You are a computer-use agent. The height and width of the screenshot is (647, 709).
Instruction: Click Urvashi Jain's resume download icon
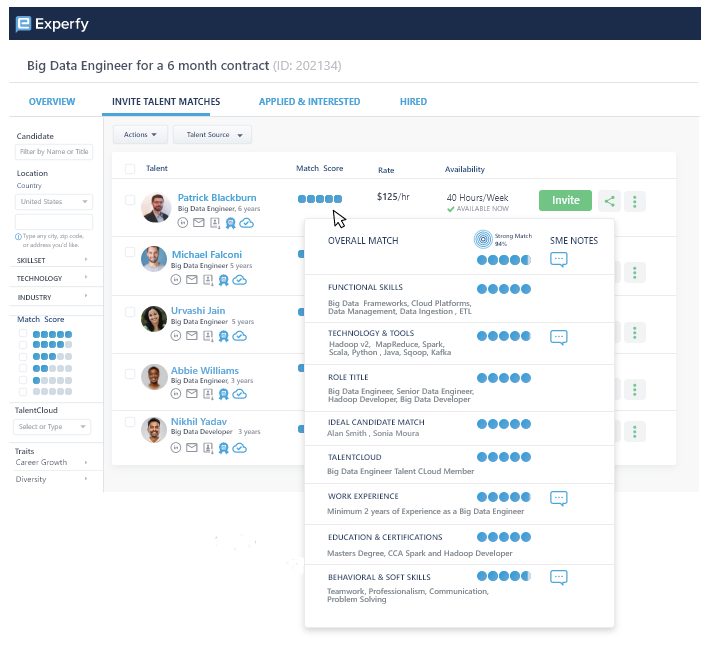pyautogui.click(x=208, y=336)
